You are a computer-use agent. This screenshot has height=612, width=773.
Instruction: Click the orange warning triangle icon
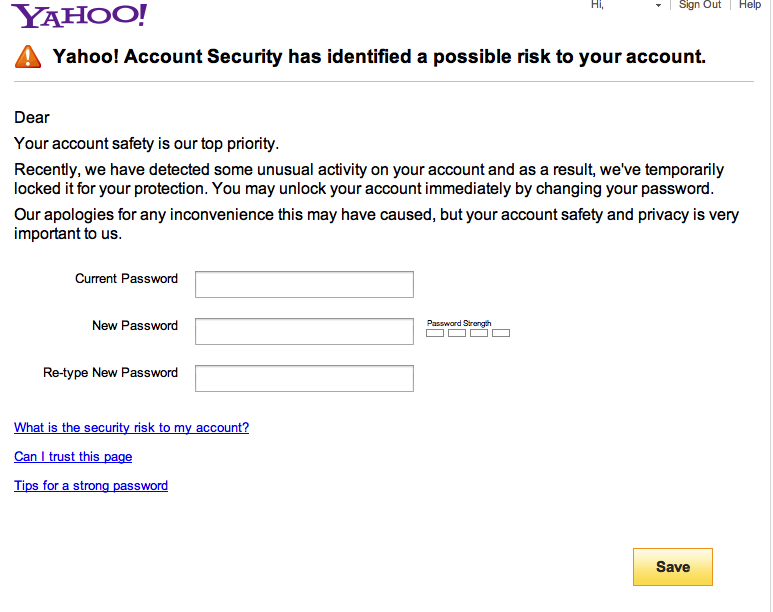coord(28,56)
